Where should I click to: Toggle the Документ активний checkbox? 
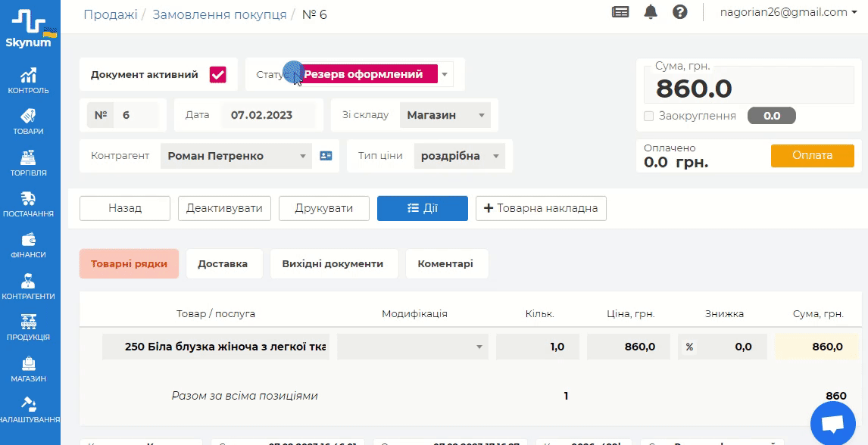point(218,74)
